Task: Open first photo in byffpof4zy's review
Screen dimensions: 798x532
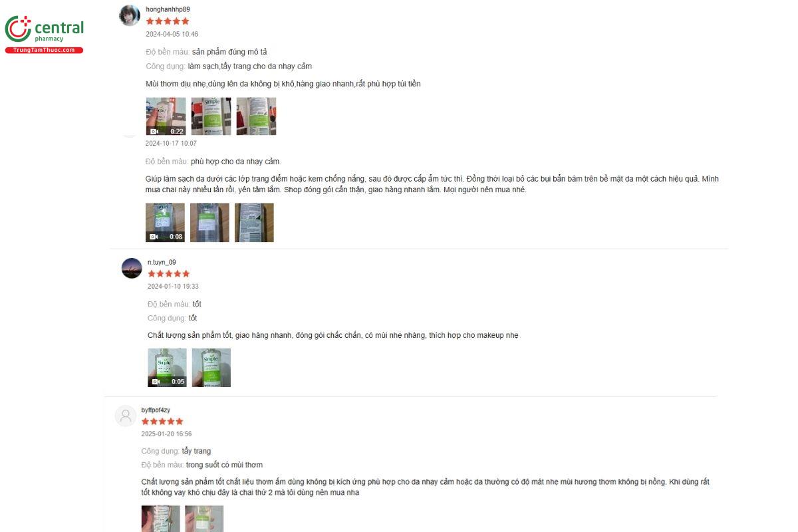Action: click(160, 519)
